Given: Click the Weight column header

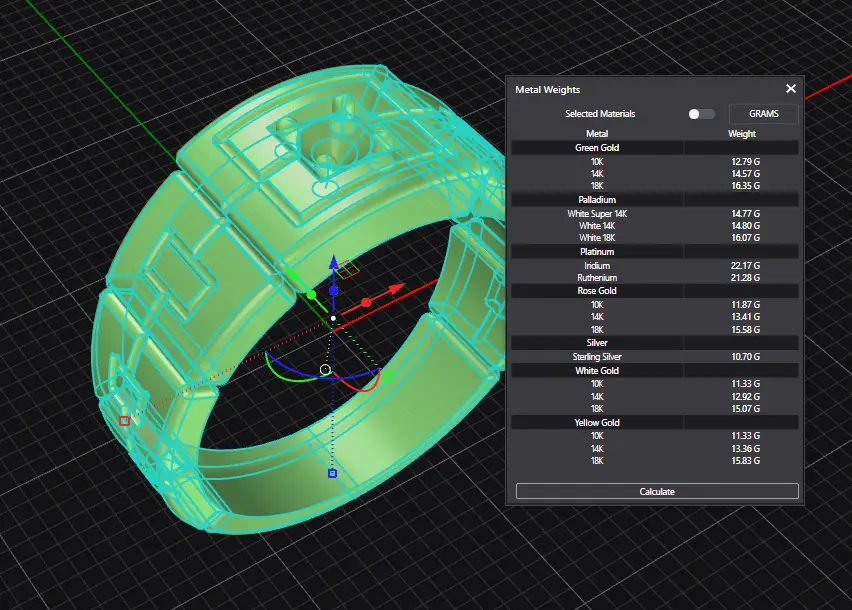Looking at the screenshot, I should [x=741, y=133].
